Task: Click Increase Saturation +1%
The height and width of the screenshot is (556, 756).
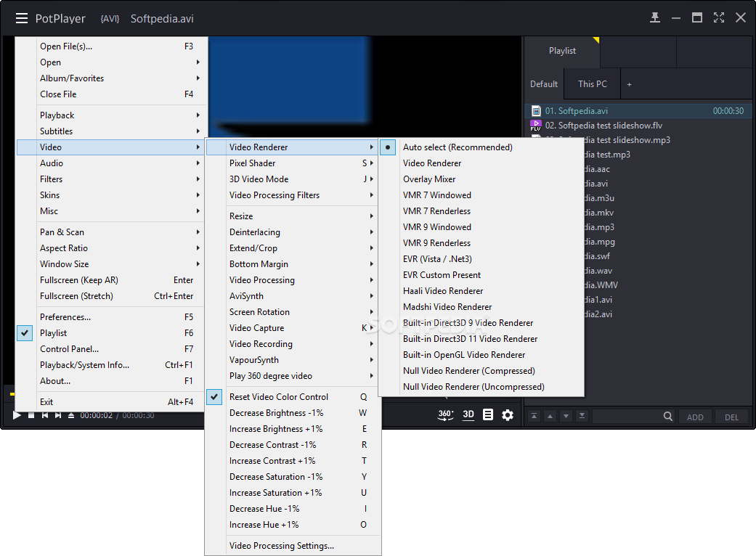Action: (293, 493)
